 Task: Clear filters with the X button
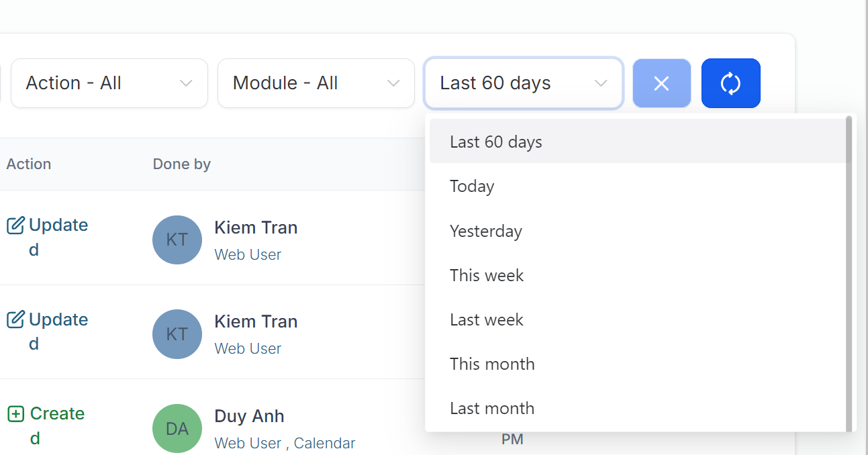661,83
